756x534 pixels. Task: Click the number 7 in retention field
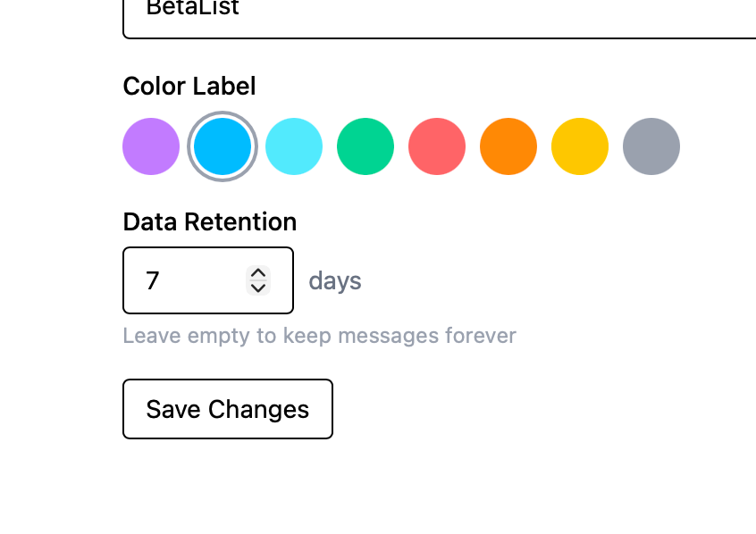point(153,281)
